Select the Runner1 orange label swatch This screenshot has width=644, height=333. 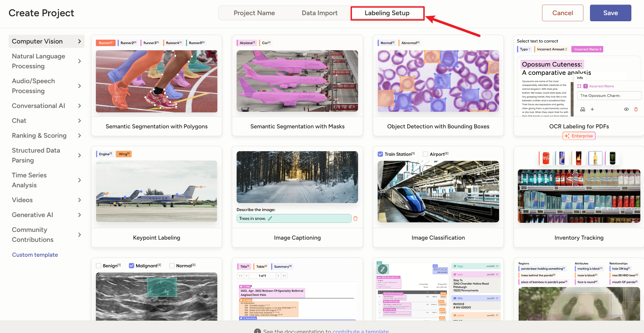(x=106, y=43)
